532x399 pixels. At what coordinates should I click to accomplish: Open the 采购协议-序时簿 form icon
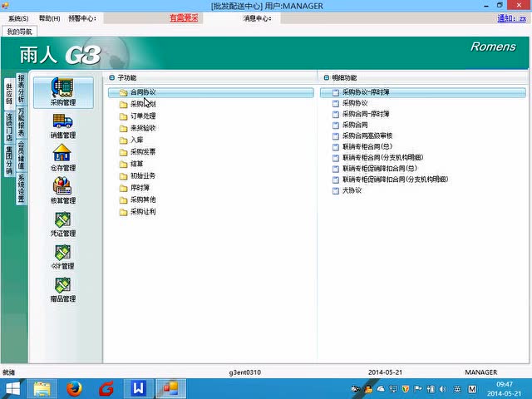coord(336,92)
